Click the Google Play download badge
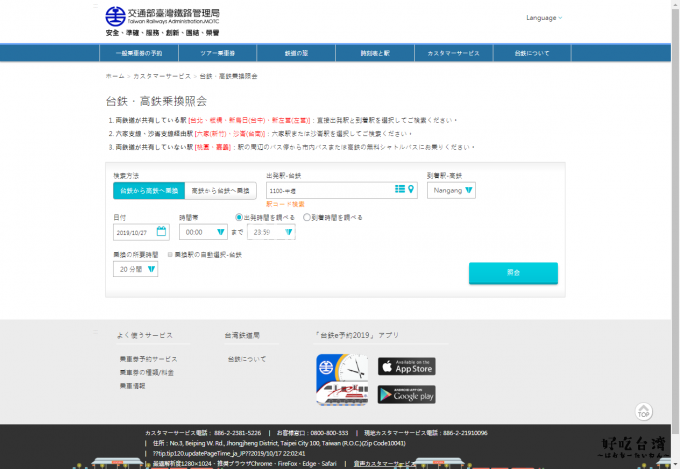This screenshot has height=469, width=680. [406, 394]
